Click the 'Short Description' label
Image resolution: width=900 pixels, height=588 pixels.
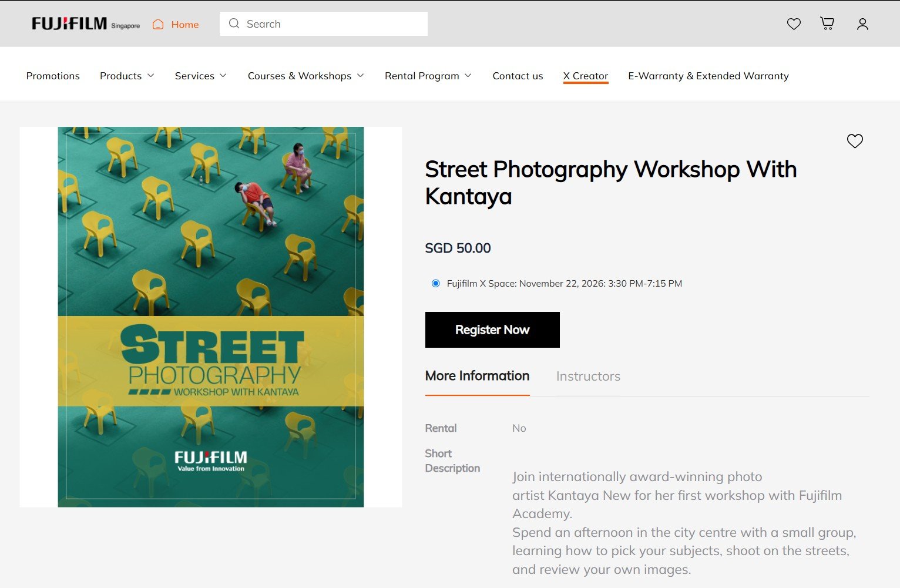click(452, 461)
